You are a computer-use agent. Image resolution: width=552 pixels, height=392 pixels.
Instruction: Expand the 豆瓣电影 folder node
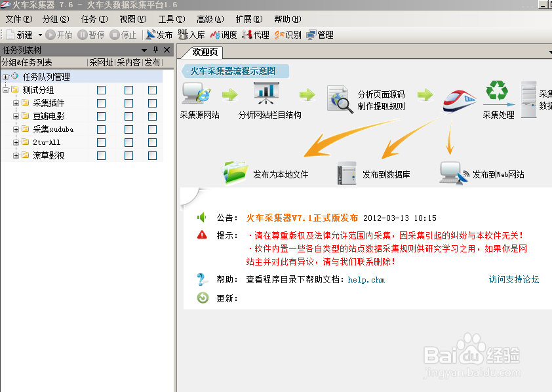pos(16,116)
